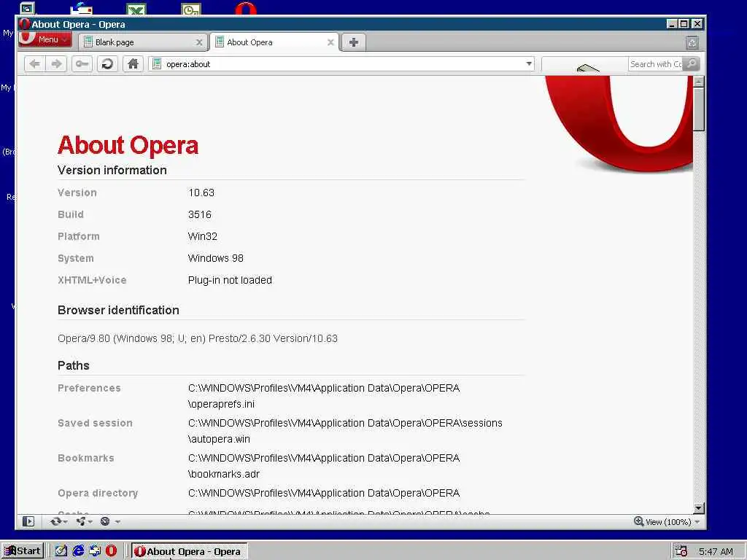747x560 pixels.
Task: Click the opera:about address field
Action: click(341, 64)
